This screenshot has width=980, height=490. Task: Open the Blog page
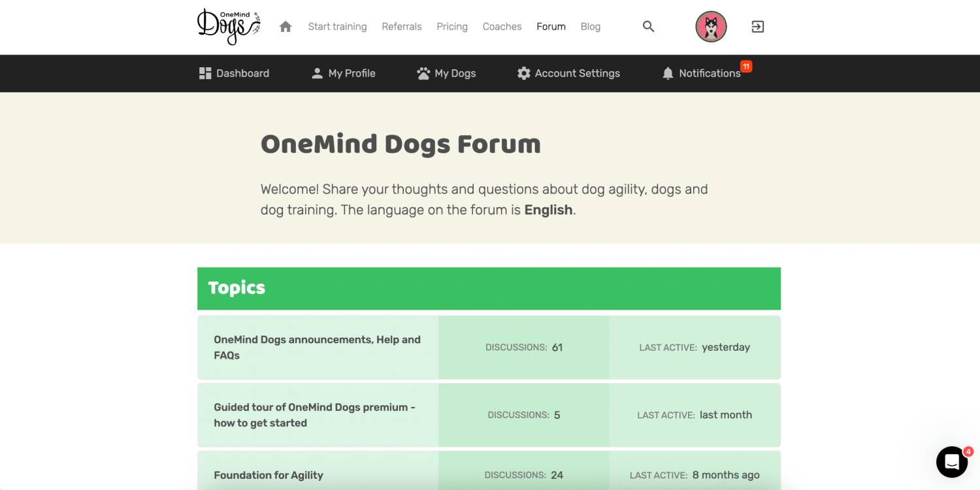[x=591, y=27]
